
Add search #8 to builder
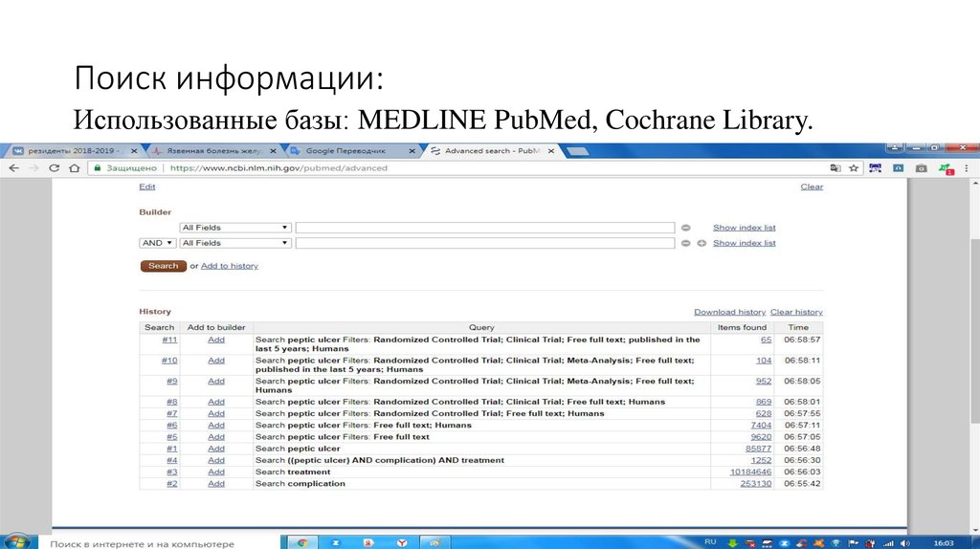click(x=216, y=402)
